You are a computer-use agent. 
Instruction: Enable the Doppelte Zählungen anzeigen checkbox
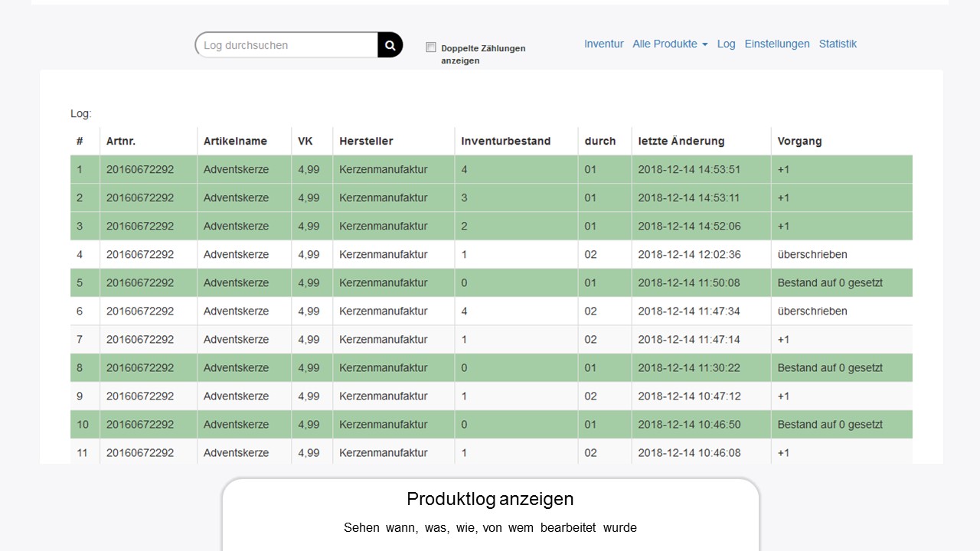(x=431, y=47)
